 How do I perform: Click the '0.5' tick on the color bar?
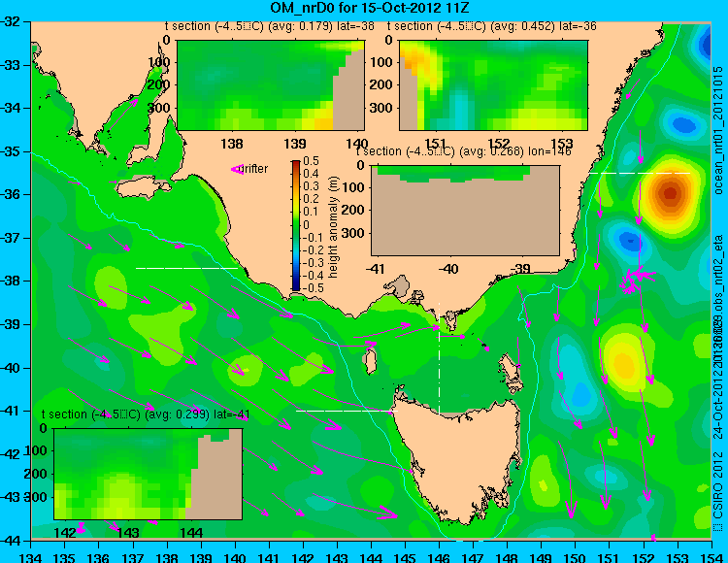311,161
